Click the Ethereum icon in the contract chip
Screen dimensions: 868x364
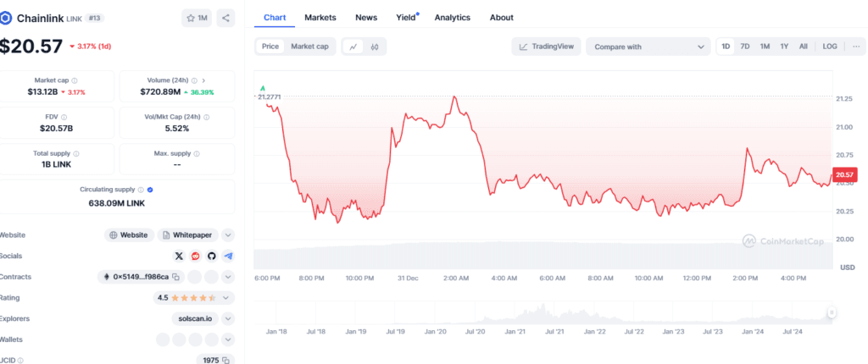[107, 277]
